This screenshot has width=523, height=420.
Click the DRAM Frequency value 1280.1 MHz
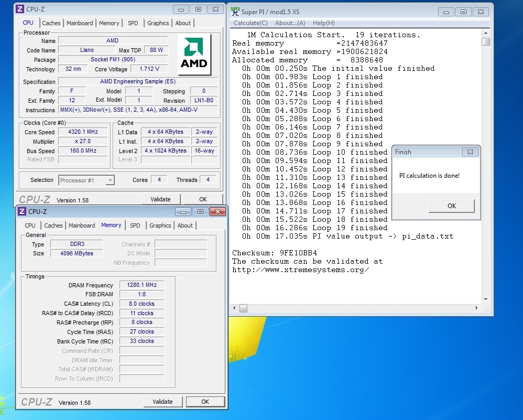point(142,285)
